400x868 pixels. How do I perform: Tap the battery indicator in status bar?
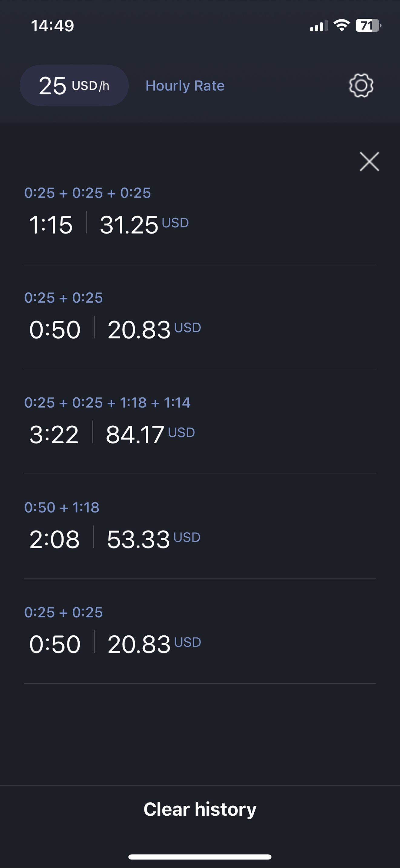pyautogui.click(x=368, y=26)
